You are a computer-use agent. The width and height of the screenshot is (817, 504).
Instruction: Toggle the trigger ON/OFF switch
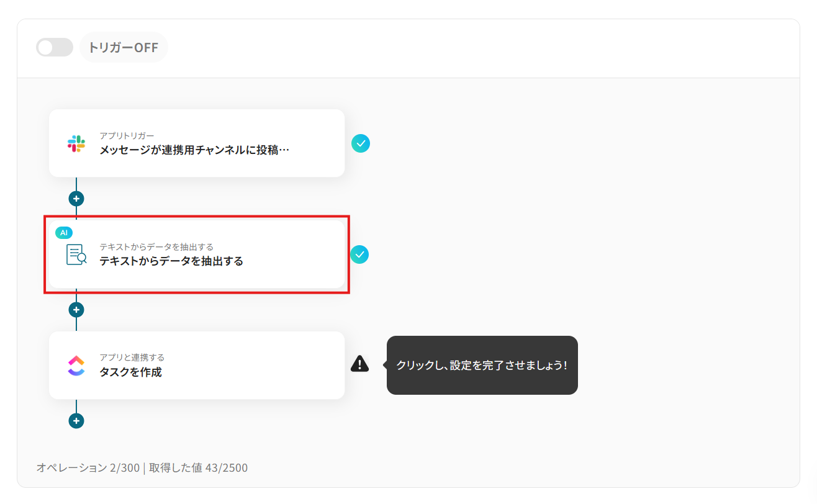(55, 47)
